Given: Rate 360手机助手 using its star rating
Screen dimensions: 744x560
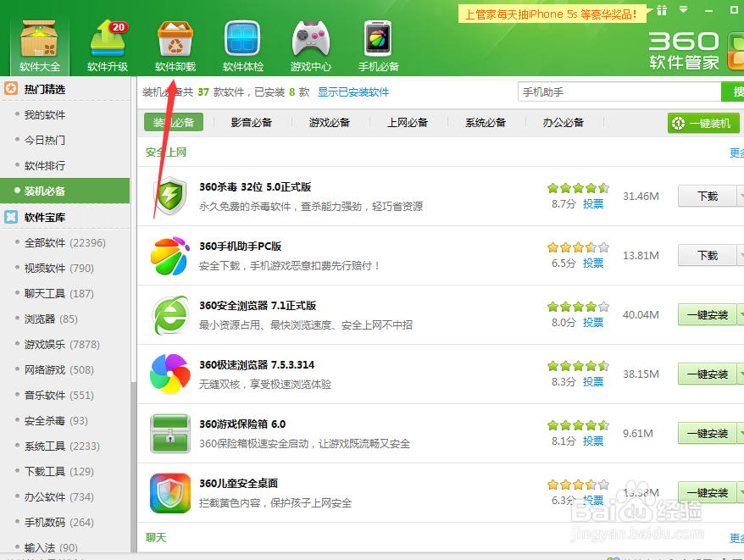Looking at the screenshot, I should click(577, 247).
